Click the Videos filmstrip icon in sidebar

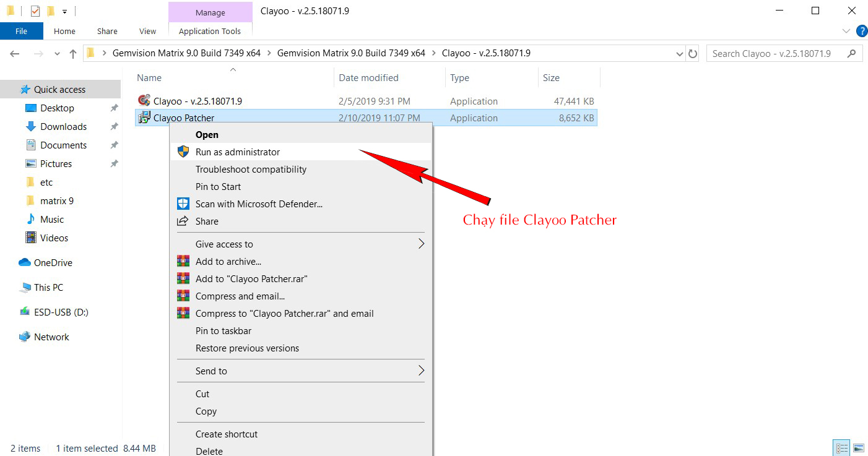[31, 238]
